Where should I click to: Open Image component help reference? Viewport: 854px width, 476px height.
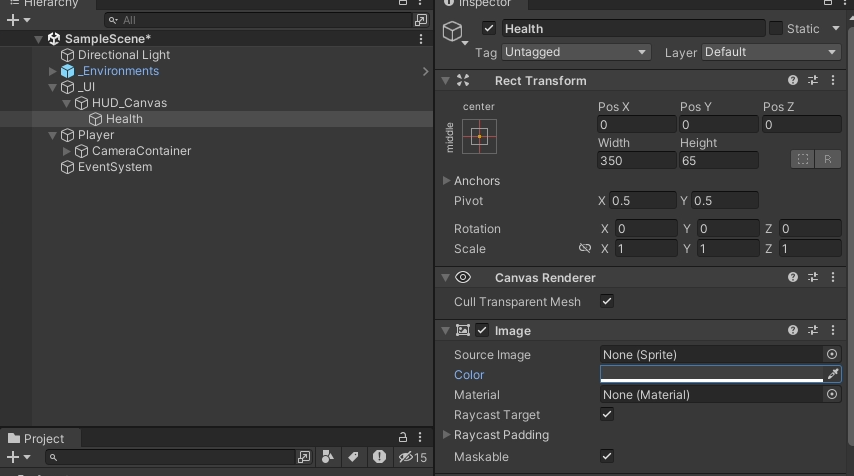pos(793,330)
